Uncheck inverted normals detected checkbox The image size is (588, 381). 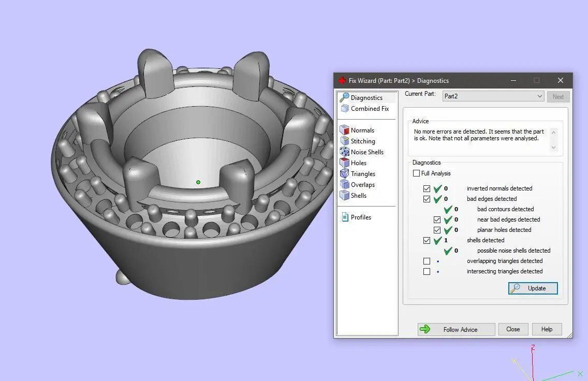click(x=427, y=188)
